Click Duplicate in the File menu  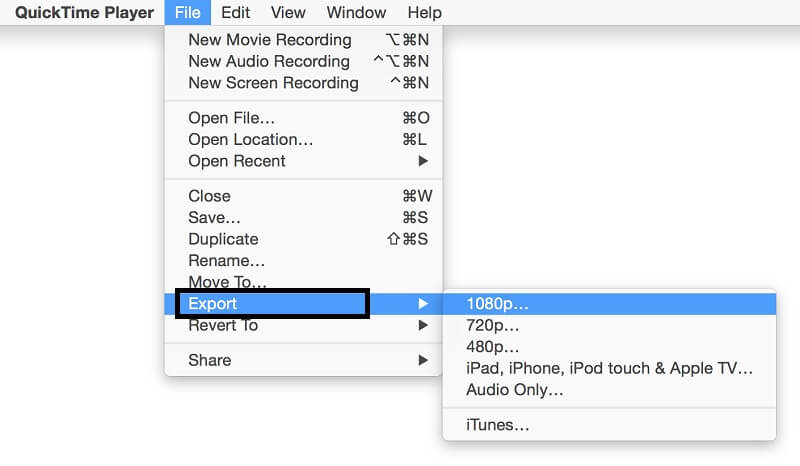(x=223, y=239)
